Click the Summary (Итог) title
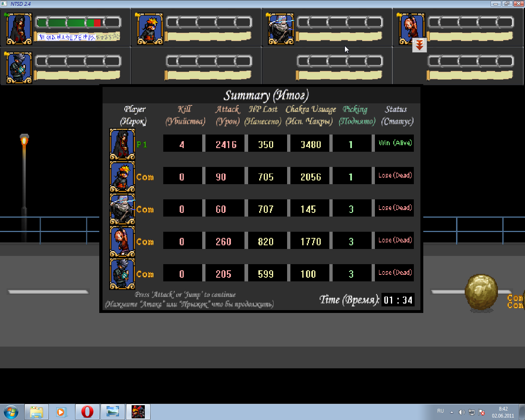 (x=266, y=96)
